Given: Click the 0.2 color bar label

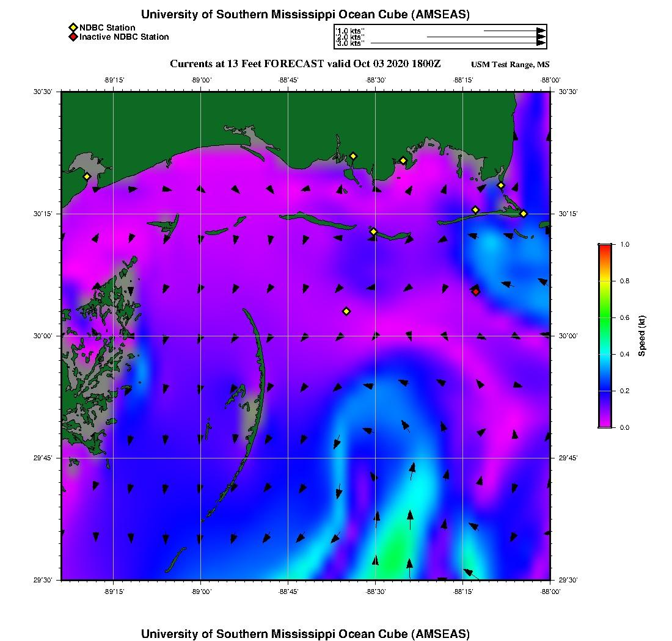Looking at the screenshot, I should coord(624,391).
